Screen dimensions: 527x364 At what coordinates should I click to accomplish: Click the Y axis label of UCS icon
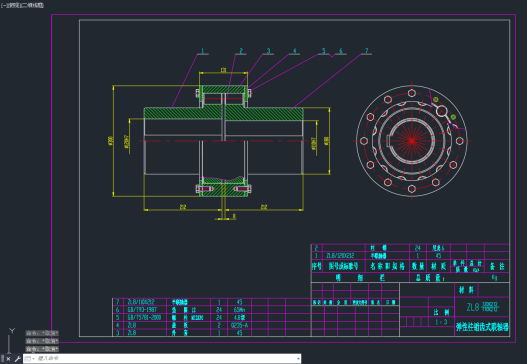point(12,331)
